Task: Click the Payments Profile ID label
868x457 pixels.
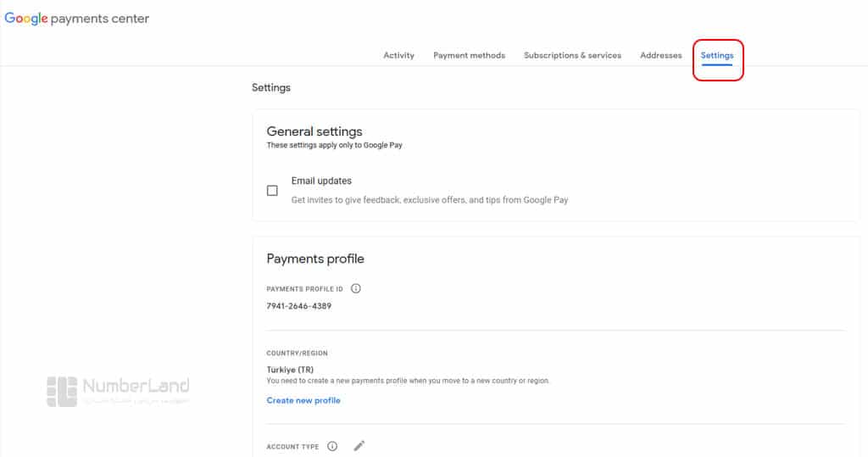Action: tap(305, 289)
